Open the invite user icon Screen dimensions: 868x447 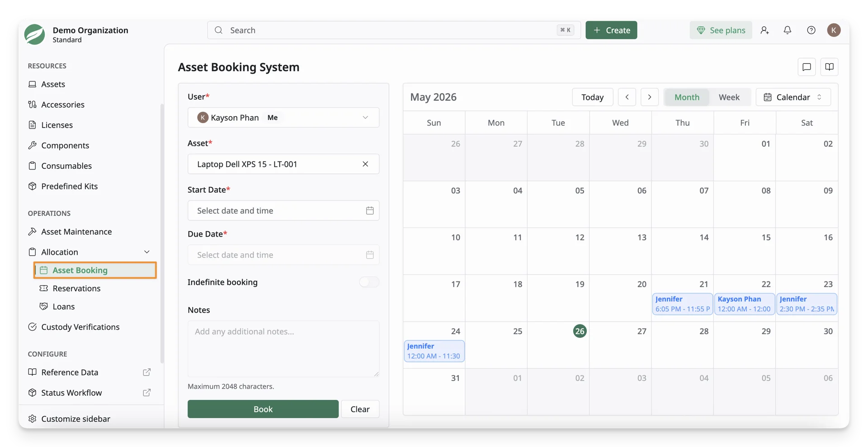tap(764, 30)
